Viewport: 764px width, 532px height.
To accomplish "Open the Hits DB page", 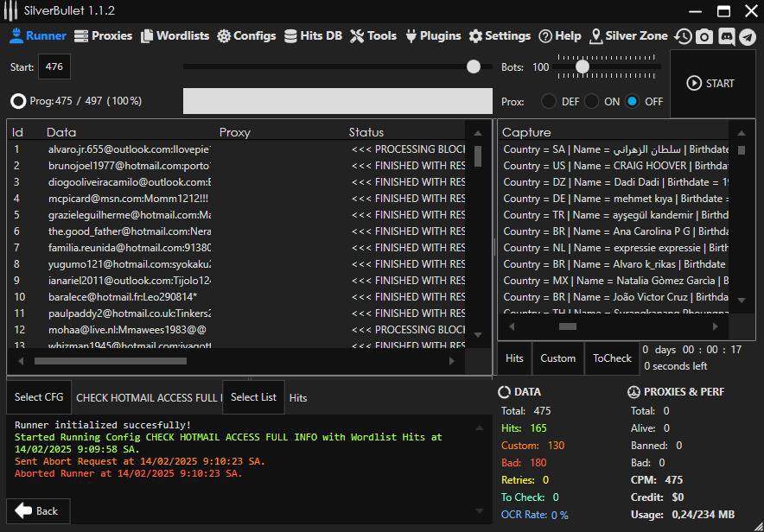I will (313, 35).
